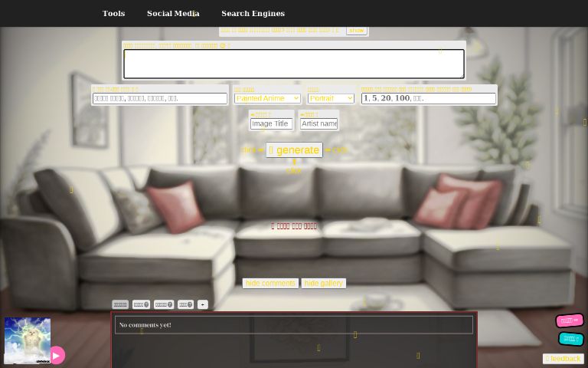
Task: Click the large prompt description text area
Action: 294,64
